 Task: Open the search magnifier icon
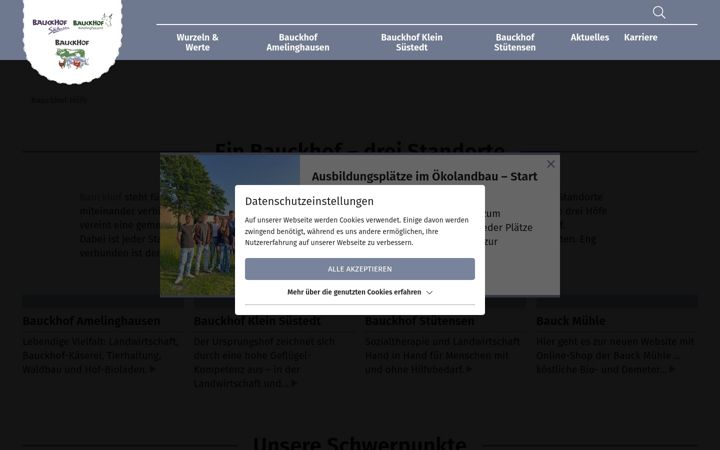tap(659, 12)
